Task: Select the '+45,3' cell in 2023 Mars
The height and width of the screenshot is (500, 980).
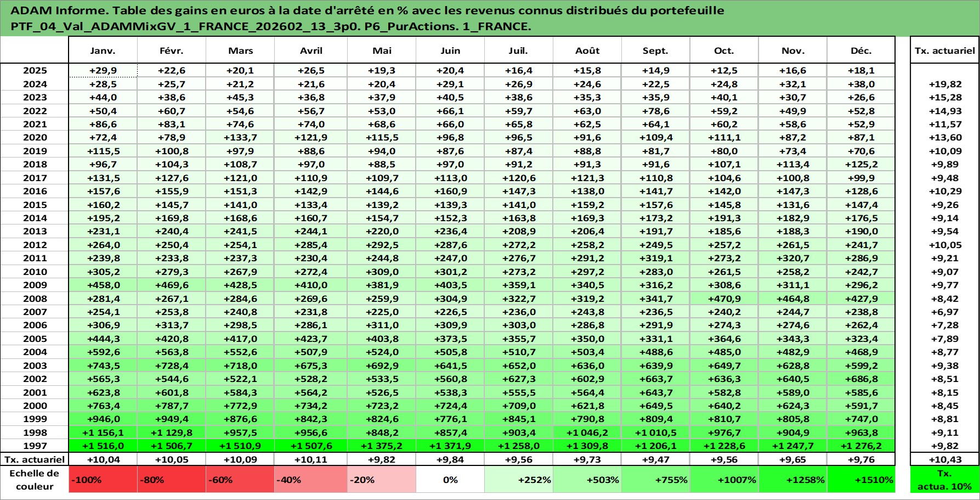Action: (240, 97)
